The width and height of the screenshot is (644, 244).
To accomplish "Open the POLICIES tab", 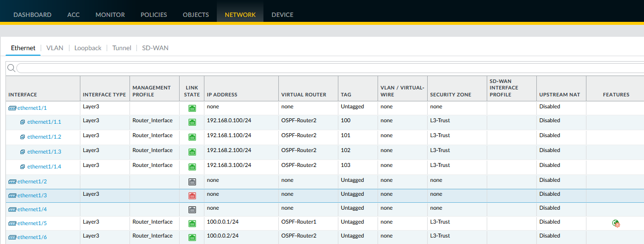I will 154,15.
